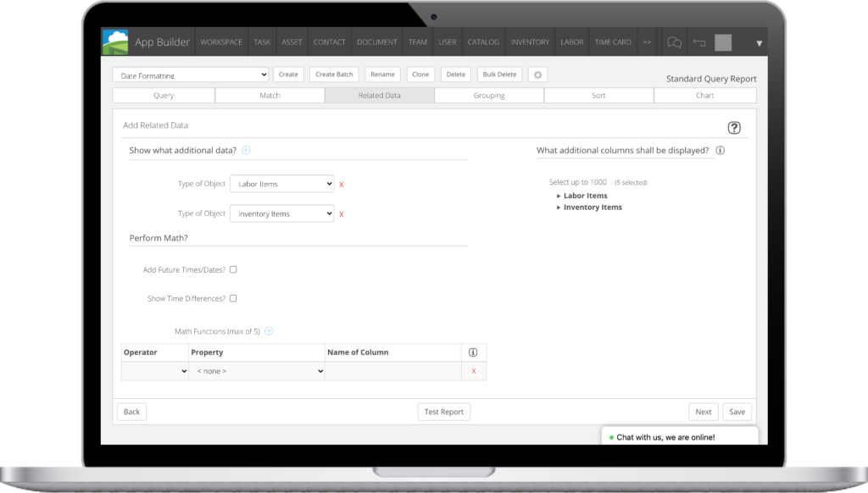Switch to the Grouping tab
This screenshot has height=493, width=868.
click(489, 95)
